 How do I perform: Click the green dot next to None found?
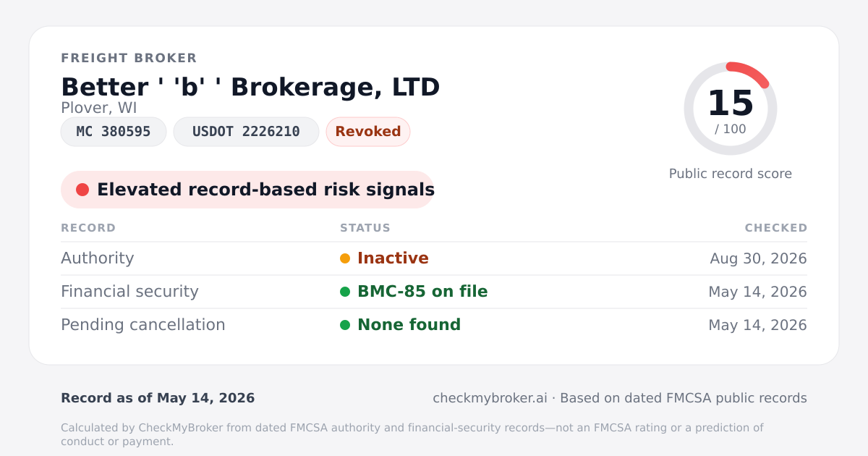coord(345,325)
